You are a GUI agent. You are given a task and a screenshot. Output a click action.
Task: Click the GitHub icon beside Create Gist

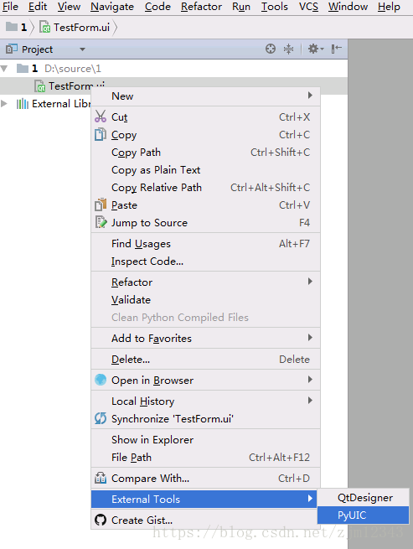click(100, 520)
